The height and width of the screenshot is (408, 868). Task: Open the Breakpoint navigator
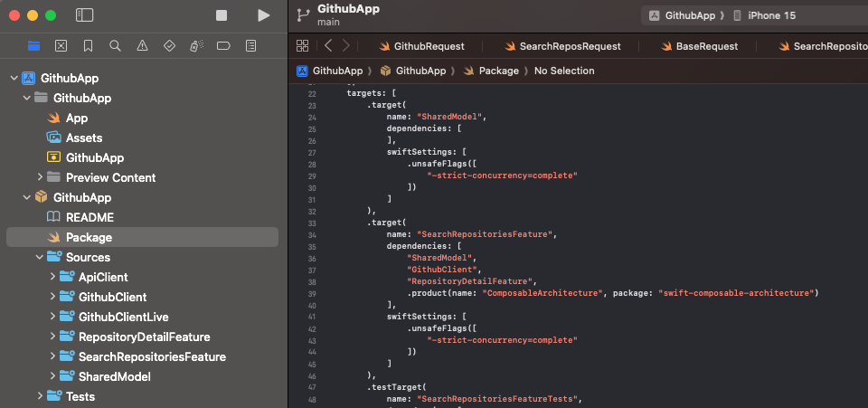point(223,46)
